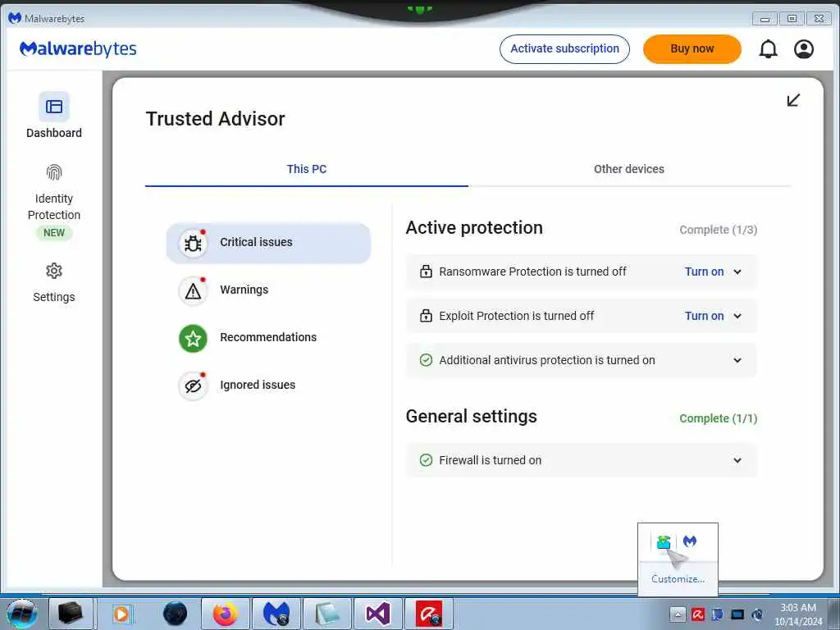Click the taskbar clock showing 3:03 AM

[798, 614]
